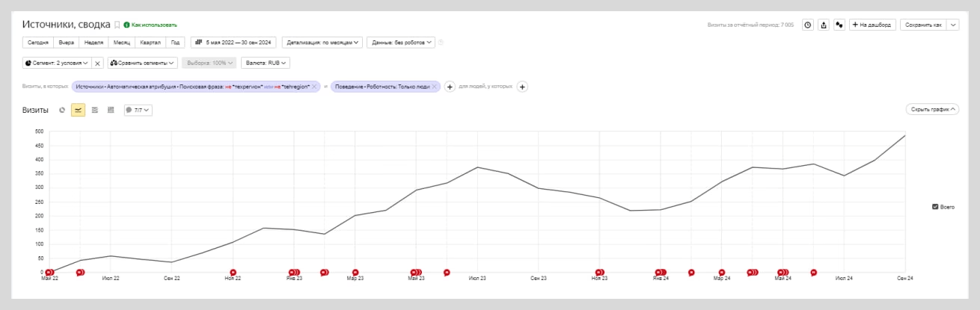
Task: Expand Детализация: по месяцам dropdown
Action: point(322,43)
